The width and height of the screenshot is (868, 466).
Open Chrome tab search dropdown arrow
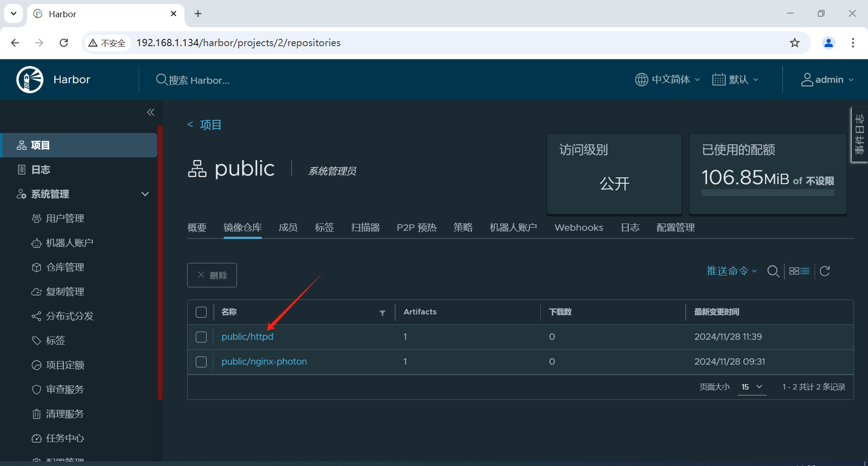click(14, 14)
